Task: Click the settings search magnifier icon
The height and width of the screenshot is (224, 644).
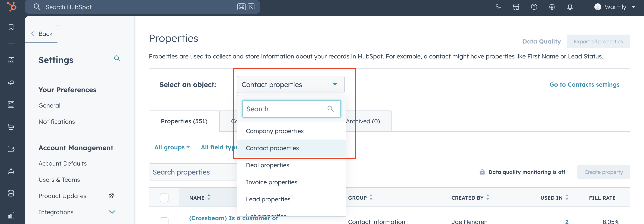Action: (117, 59)
